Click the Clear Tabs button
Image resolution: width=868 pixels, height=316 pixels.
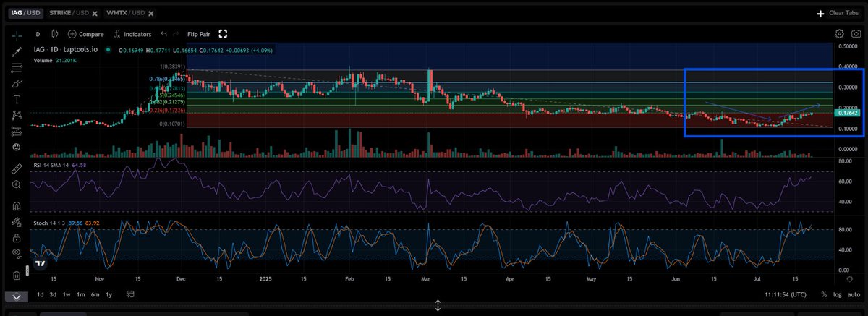pyautogui.click(x=844, y=13)
